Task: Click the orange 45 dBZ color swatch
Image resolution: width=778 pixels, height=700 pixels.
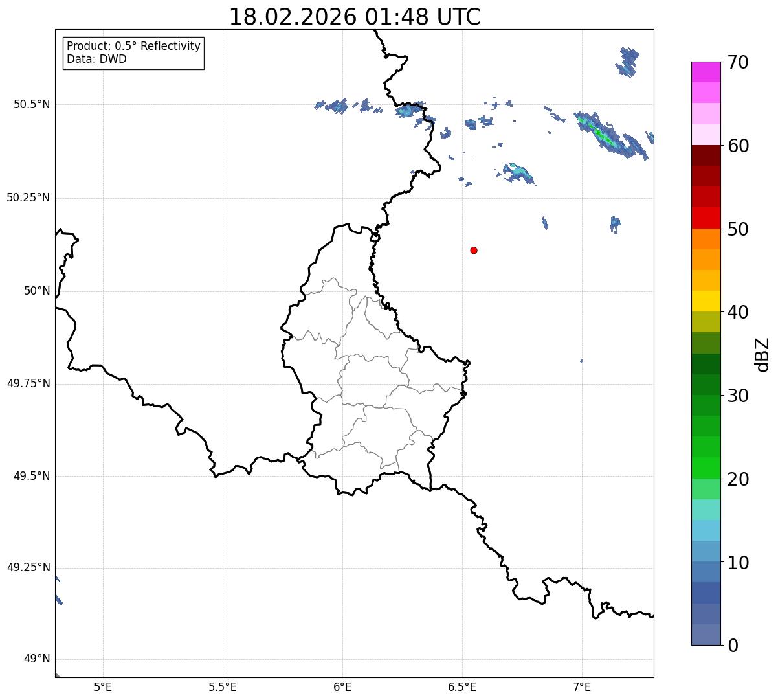Action: coord(710,260)
